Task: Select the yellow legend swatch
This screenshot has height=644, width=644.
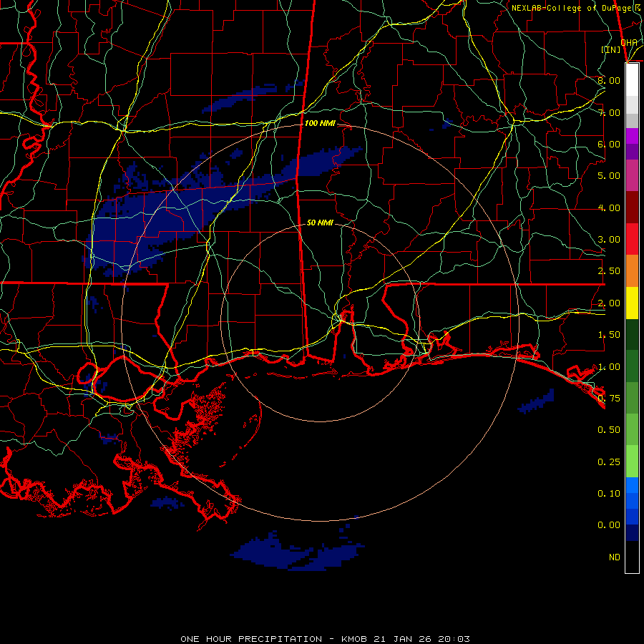Action: pos(632,303)
